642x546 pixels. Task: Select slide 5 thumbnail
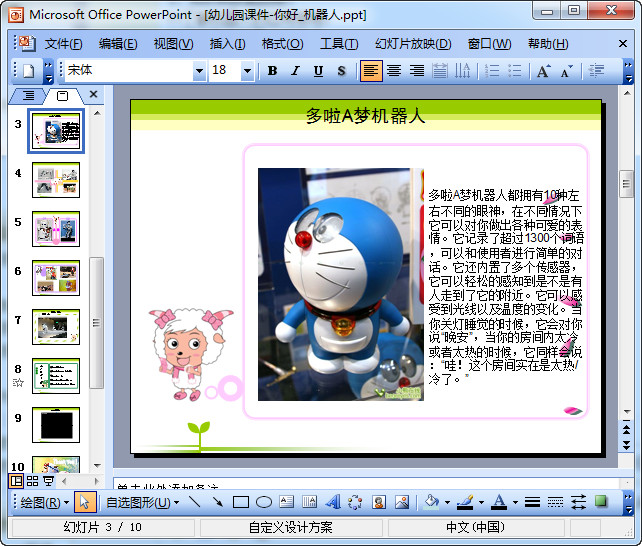tap(56, 229)
